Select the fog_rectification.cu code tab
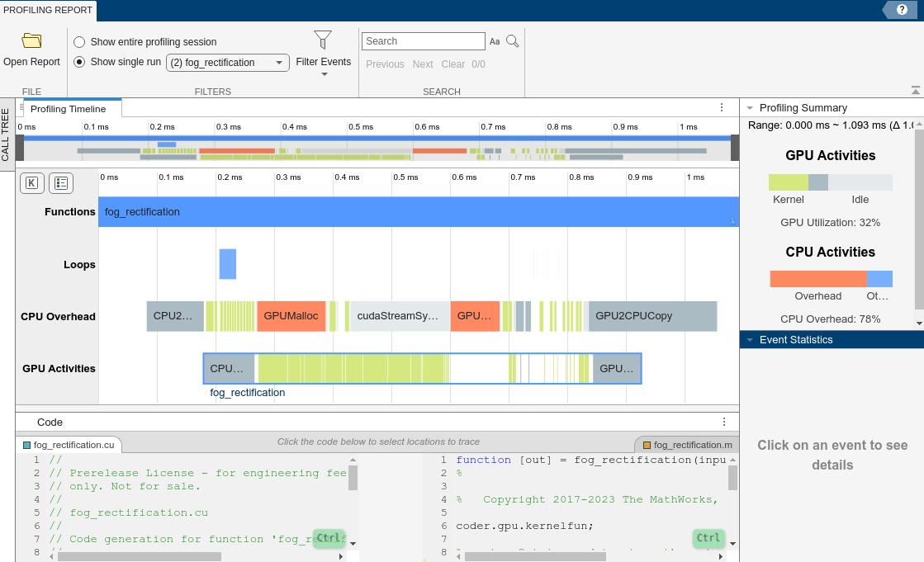The height and width of the screenshot is (562, 924). 69,445
